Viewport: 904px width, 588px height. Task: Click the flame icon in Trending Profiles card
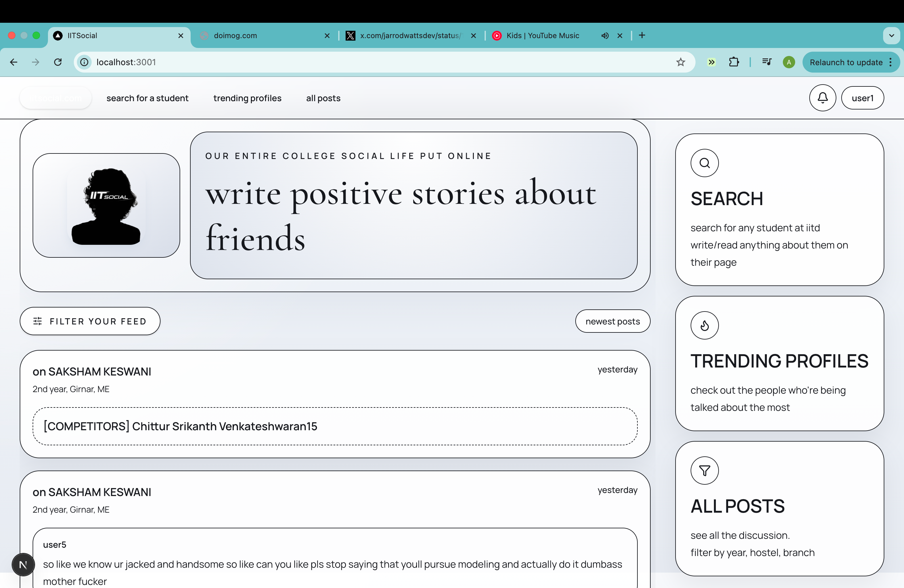[704, 326]
